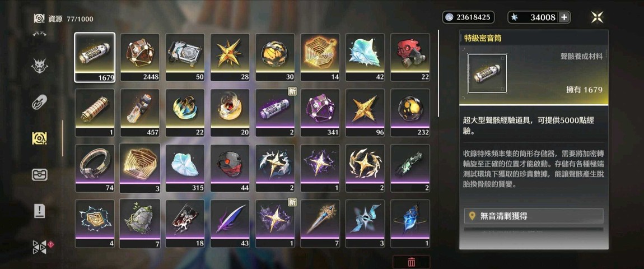This screenshot has height=269, width=644.
Task: Close the inventory with the X star icon
Action: [x=597, y=17]
